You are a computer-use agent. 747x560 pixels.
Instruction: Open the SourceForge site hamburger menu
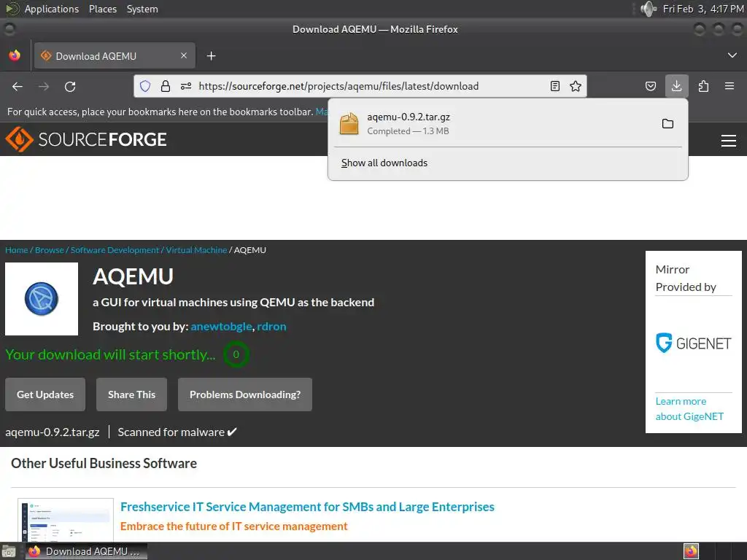pos(729,141)
